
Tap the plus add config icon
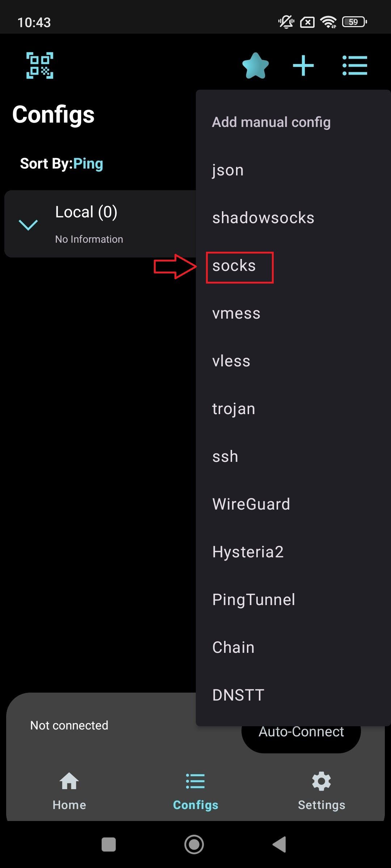303,65
